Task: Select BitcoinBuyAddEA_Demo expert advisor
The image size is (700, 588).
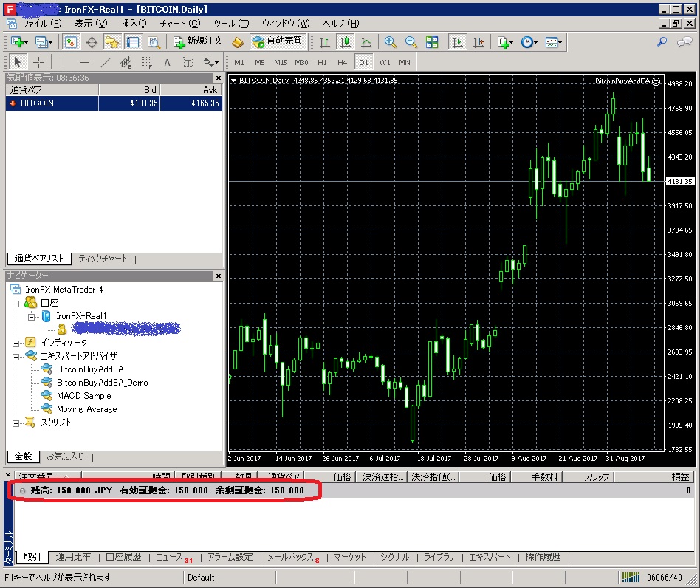Action: click(x=102, y=383)
